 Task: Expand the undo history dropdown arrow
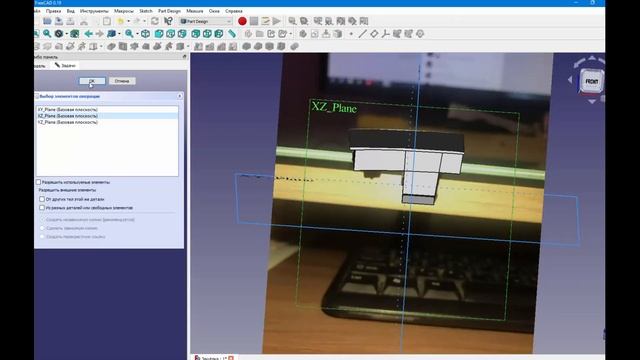[x=128, y=21]
